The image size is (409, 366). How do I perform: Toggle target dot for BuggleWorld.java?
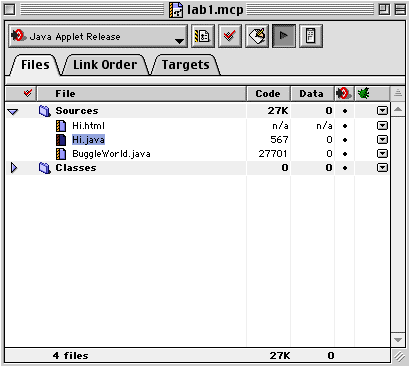click(345, 154)
